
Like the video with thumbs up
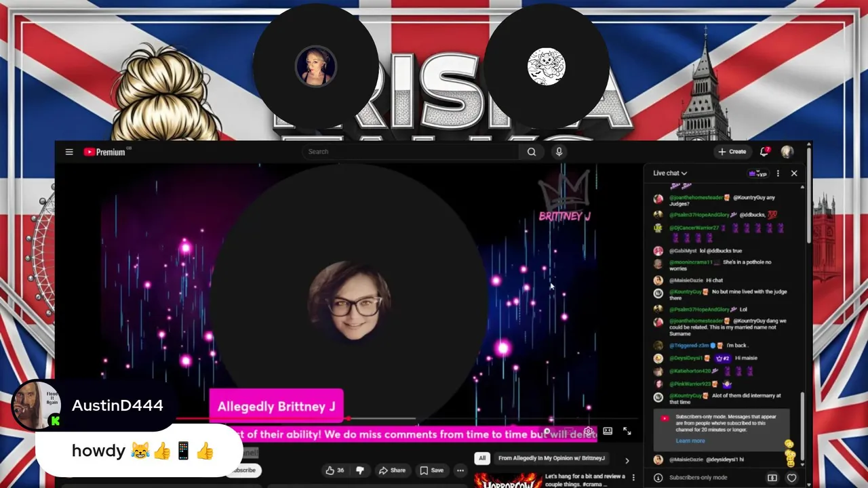(x=335, y=470)
